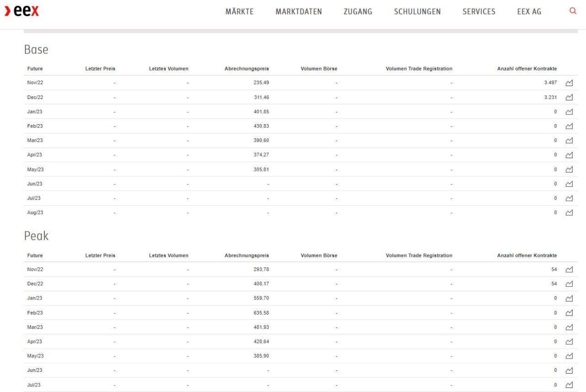
Task: Click chart icon for Peak Jul/23
Action: pos(569,385)
